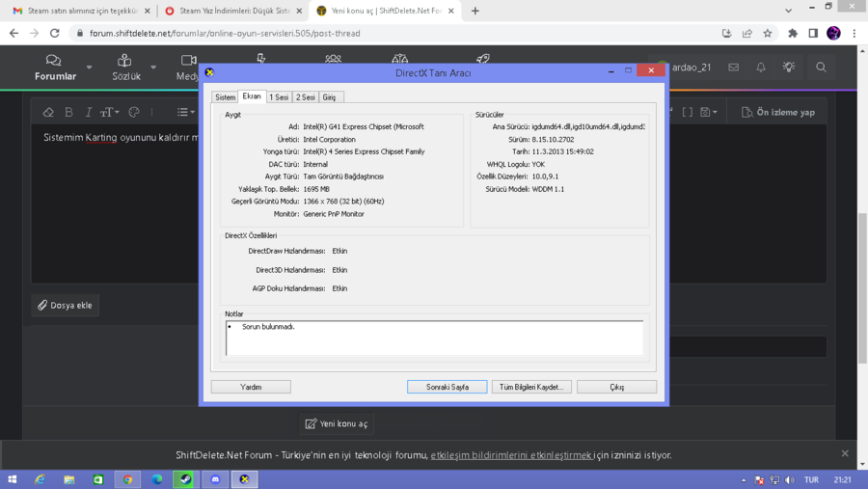Open the forum alerts bell icon
868x489 pixels.
click(761, 68)
